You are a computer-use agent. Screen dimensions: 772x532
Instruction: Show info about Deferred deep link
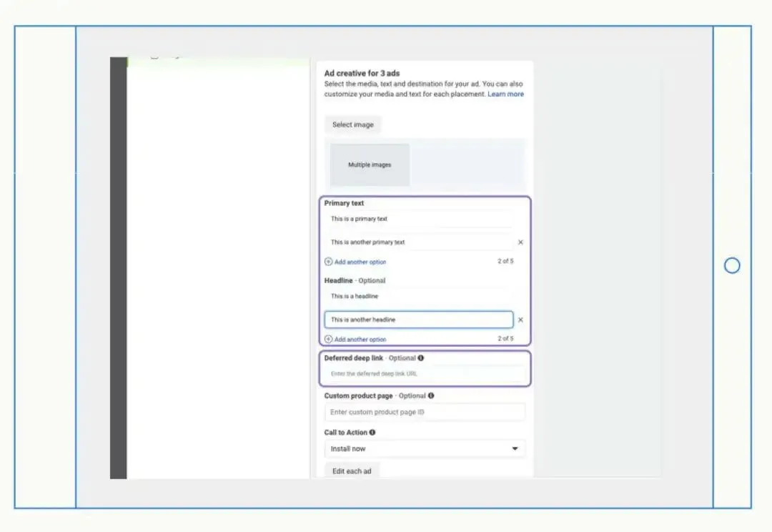pyautogui.click(x=421, y=358)
